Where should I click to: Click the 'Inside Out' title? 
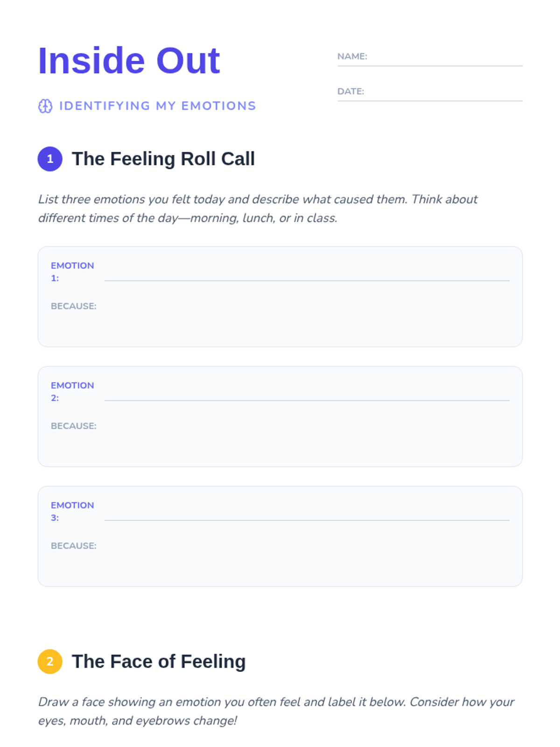(129, 61)
